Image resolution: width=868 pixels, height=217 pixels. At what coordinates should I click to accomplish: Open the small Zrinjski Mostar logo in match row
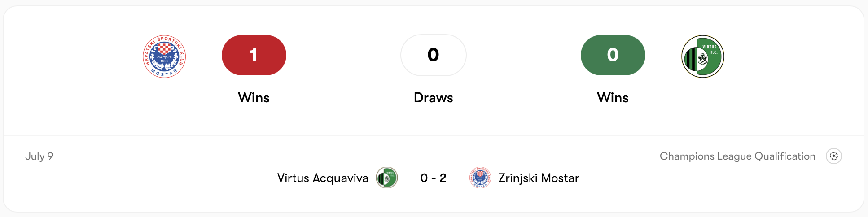tap(480, 178)
